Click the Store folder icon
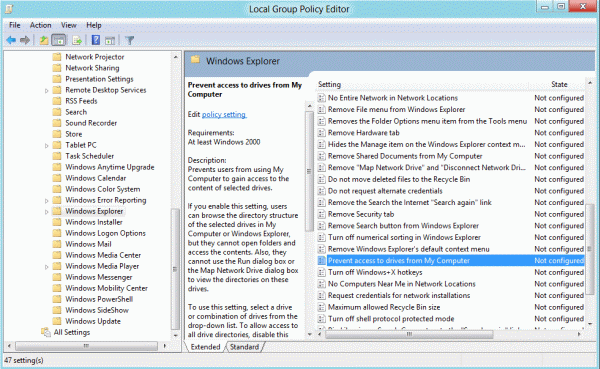 point(57,134)
